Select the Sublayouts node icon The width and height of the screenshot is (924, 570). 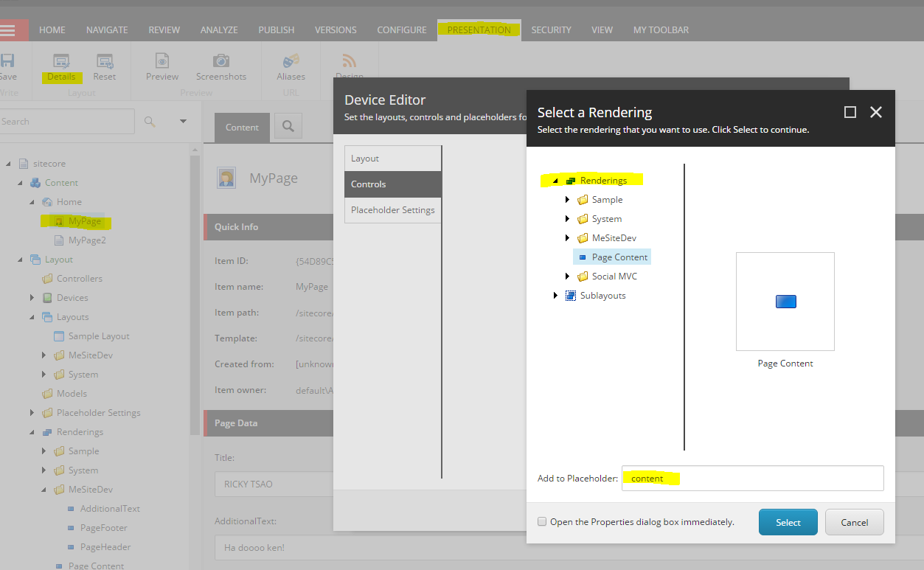pos(570,296)
